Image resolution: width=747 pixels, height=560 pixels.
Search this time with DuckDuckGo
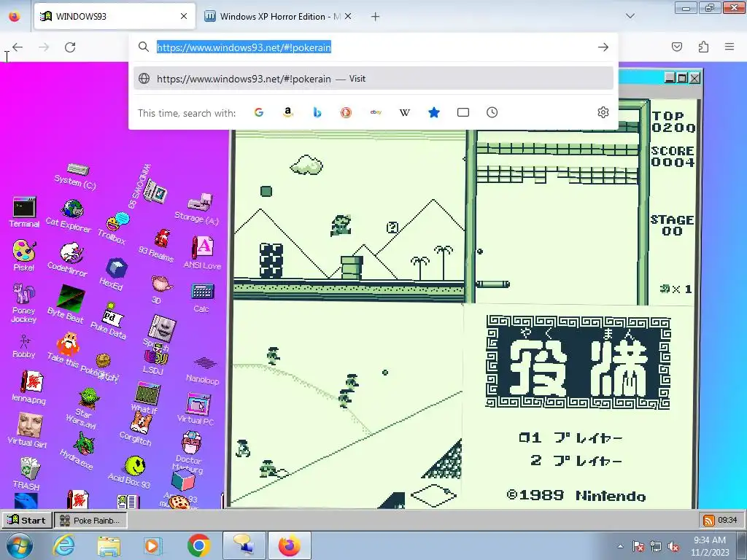346,112
